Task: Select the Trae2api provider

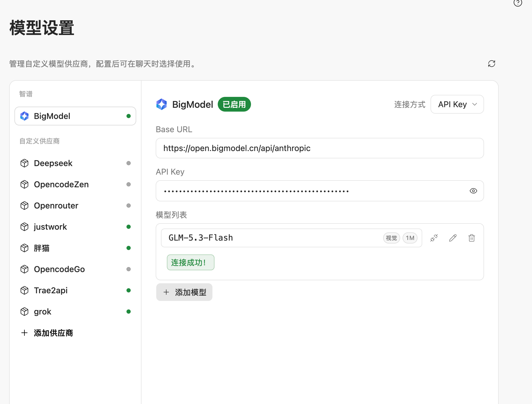Action: (x=75, y=290)
